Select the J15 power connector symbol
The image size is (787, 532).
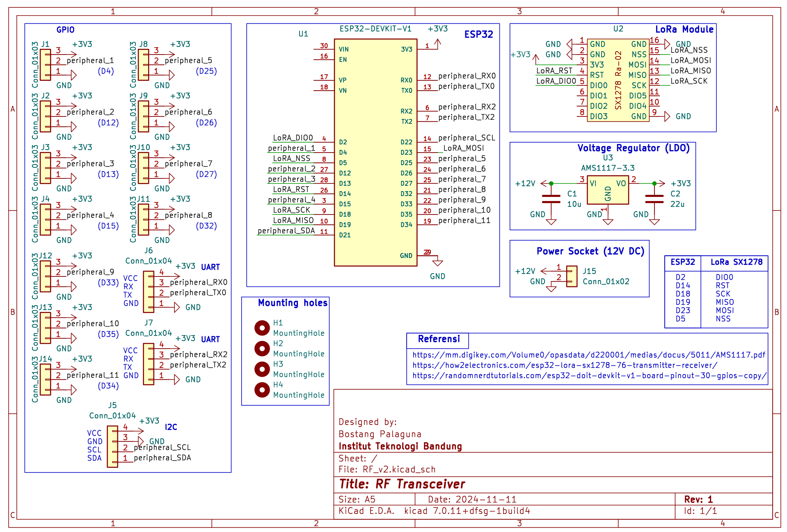click(572, 276)
